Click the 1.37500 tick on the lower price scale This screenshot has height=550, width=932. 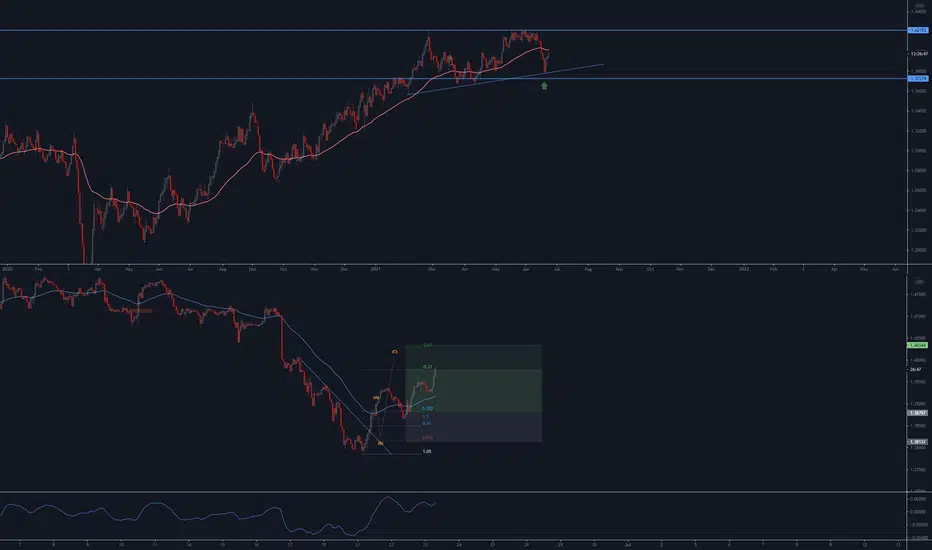point(918,469)
